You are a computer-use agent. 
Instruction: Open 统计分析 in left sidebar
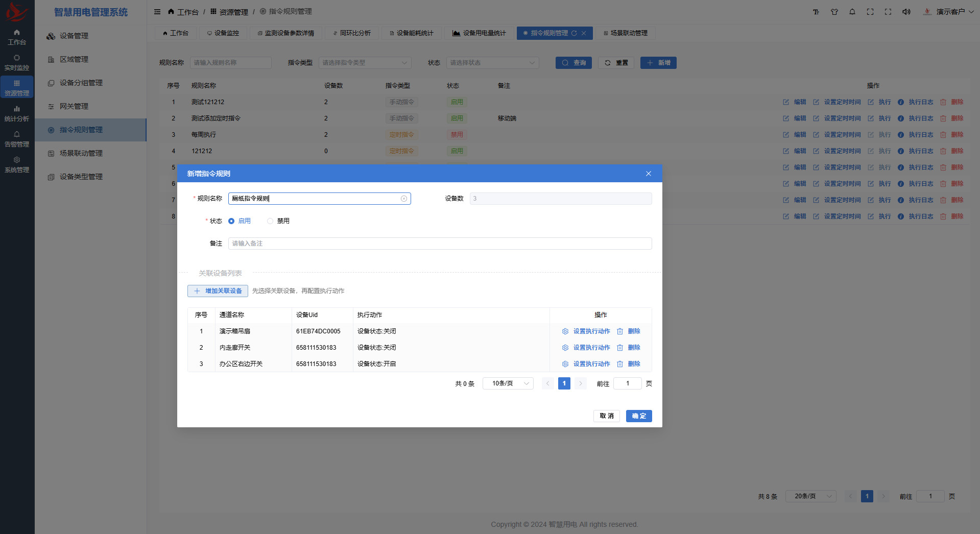point(17,114)
